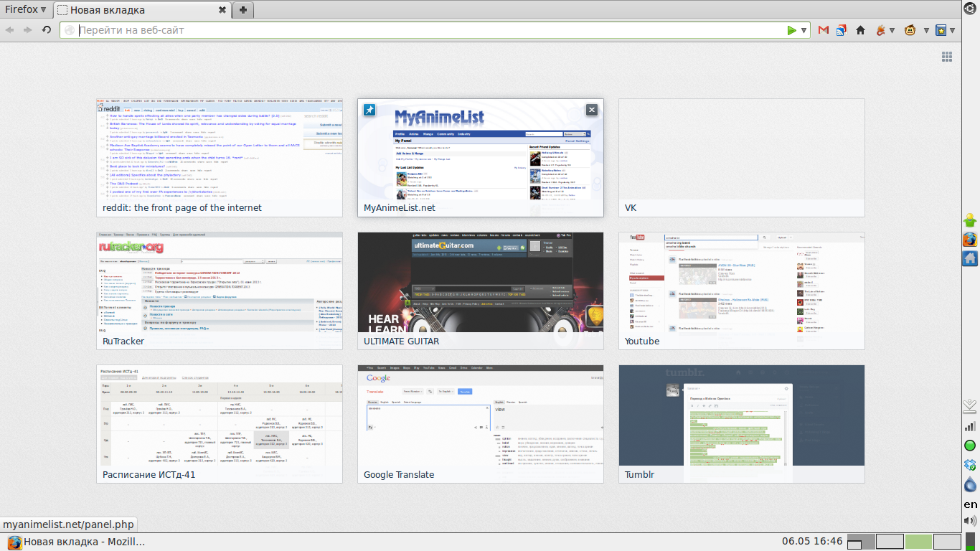Viewport: 980px width, 551px height.
Task: Select the Новая вкладка tab
Action: [141, 10]
